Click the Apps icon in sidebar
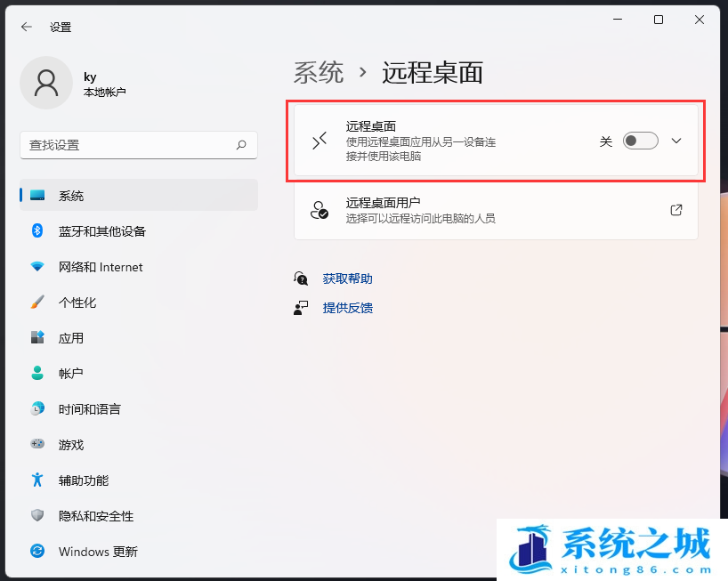This screenshot has width=728, height=581. click(x=37, y=337)
